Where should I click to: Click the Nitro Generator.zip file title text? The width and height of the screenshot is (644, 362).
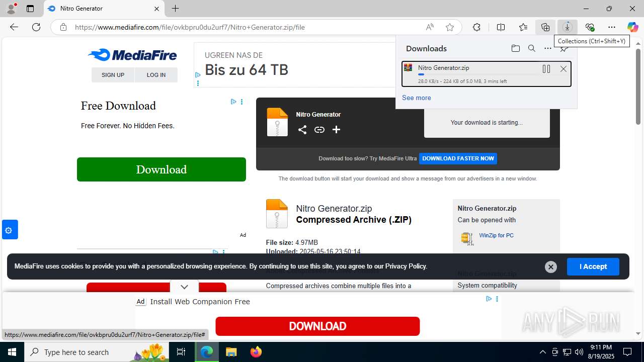pos(334,208)
